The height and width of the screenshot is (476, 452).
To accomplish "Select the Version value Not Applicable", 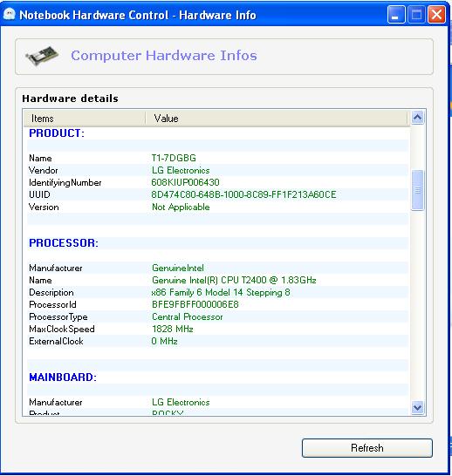I will click(x=181, y=207).
